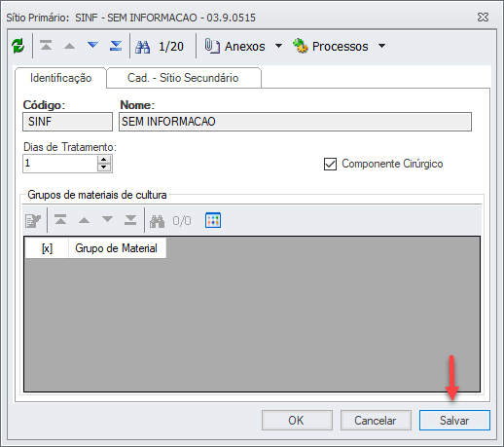Image resolution: width=504 pixels, height=447 pixels.
Task: Click the Código field with SINF
Action: click(x=67, y=122)
